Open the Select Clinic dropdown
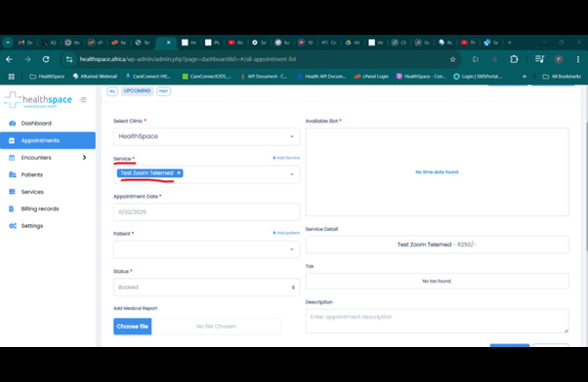Viewport: 588px width, 382px height. coord(206,137)
